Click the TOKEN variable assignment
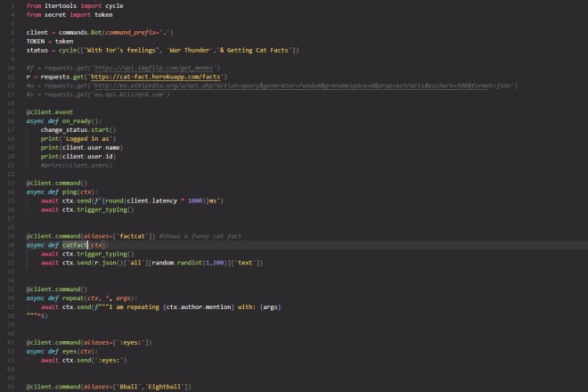 click(x=37, y=41)
